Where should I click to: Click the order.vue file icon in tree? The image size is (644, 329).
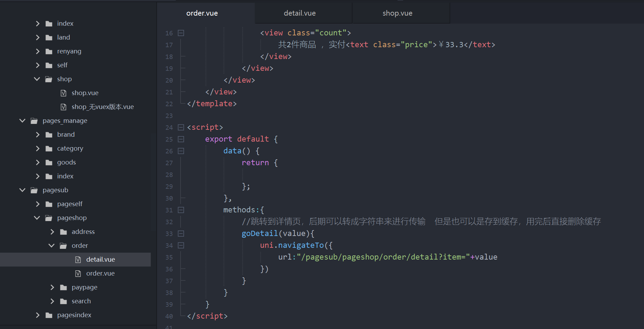pos(78,273)
